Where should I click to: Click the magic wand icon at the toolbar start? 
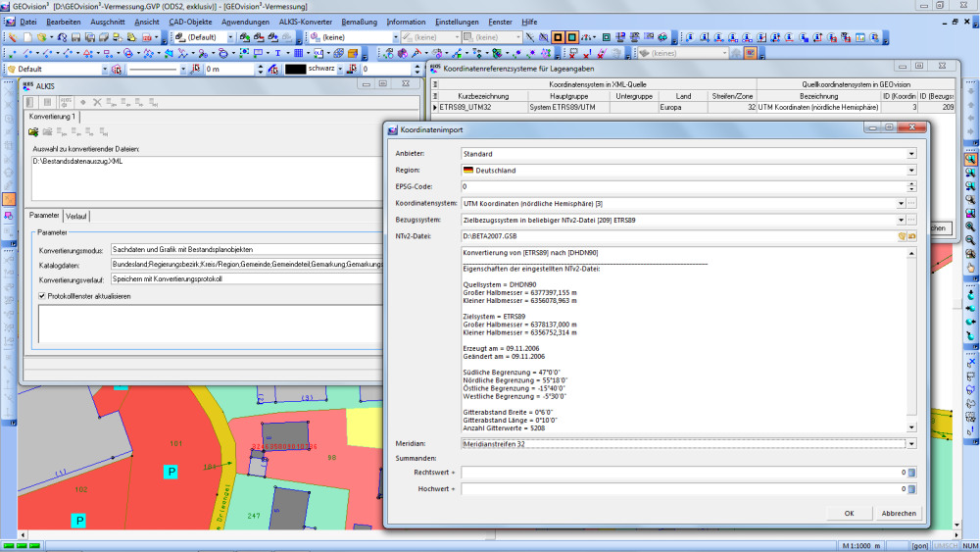(12, 37)
